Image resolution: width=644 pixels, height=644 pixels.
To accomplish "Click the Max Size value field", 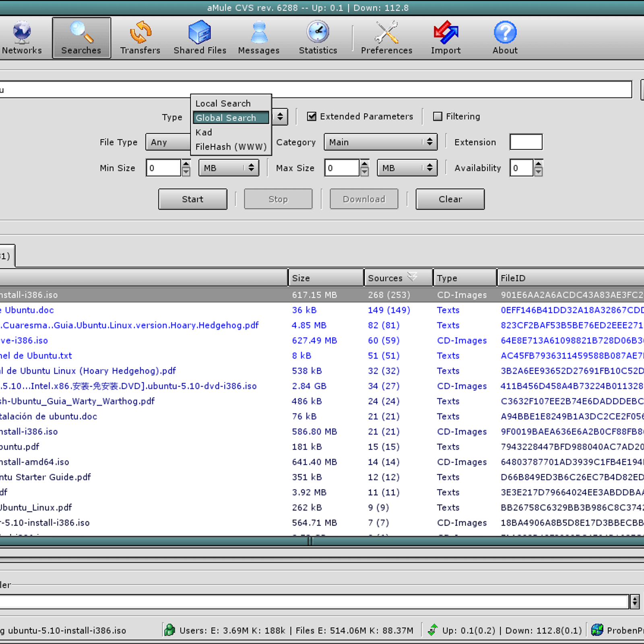I will [342, 168].
